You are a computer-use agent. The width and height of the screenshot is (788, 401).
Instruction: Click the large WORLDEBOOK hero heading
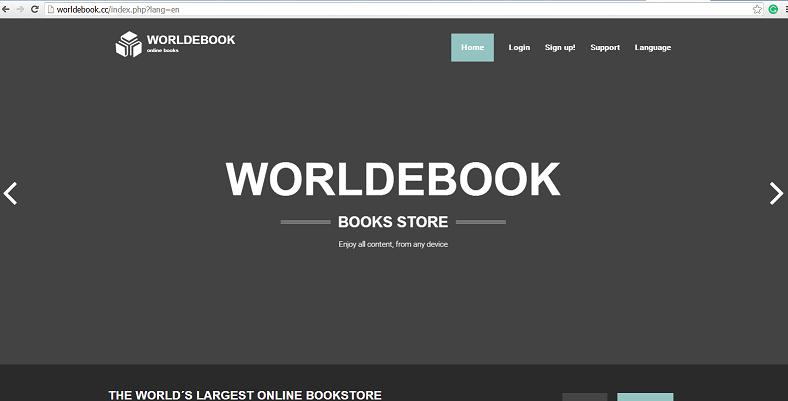point(393,180)
